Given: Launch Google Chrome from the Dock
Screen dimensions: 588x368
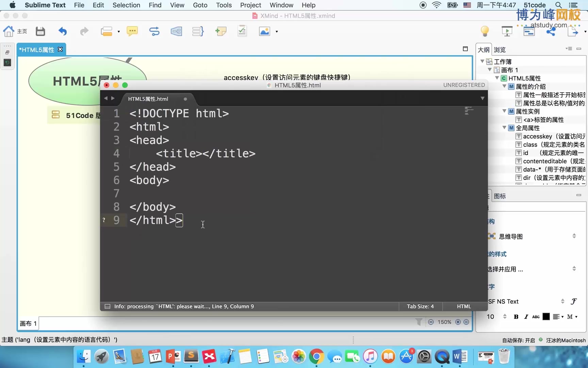Looking at the screenshot, I should (x=316, y=357).
